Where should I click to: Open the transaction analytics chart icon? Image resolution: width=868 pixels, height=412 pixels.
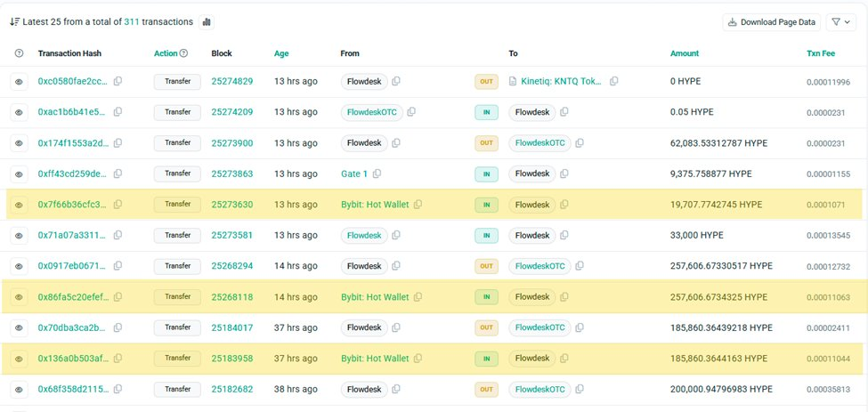(x=207, y=21)
